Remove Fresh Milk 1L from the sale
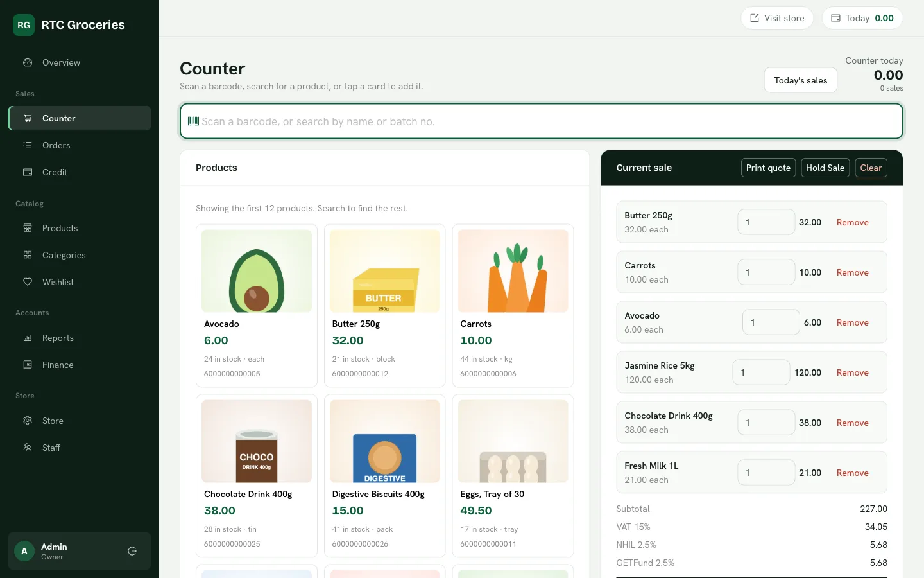 pyautogui.click(x=852, y=473)
